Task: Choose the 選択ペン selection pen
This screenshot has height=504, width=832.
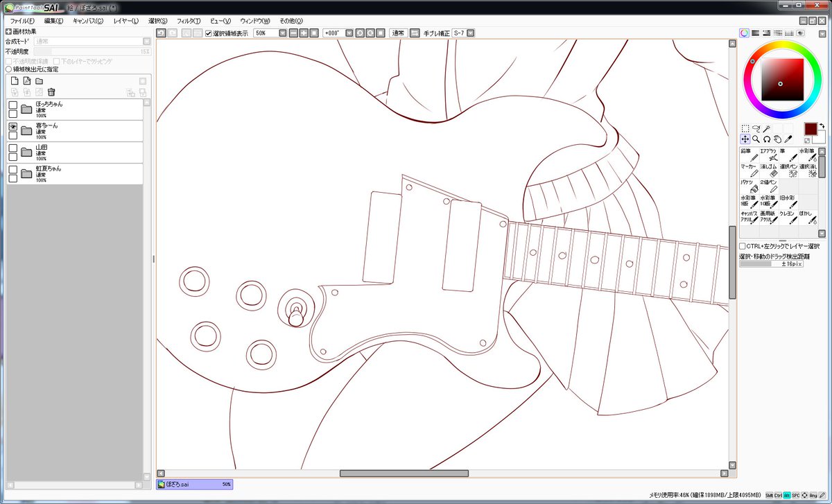Action: 788,171
